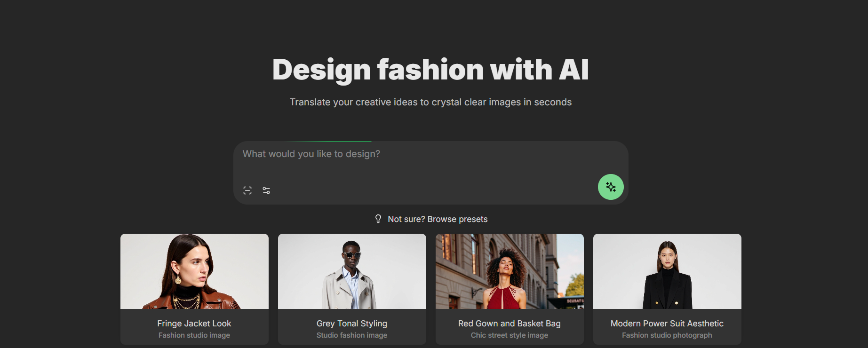The width and height of the screenshot is (868, 348).
Task: Click the 'Fashion studio image' caption
Action: (194, 335)
